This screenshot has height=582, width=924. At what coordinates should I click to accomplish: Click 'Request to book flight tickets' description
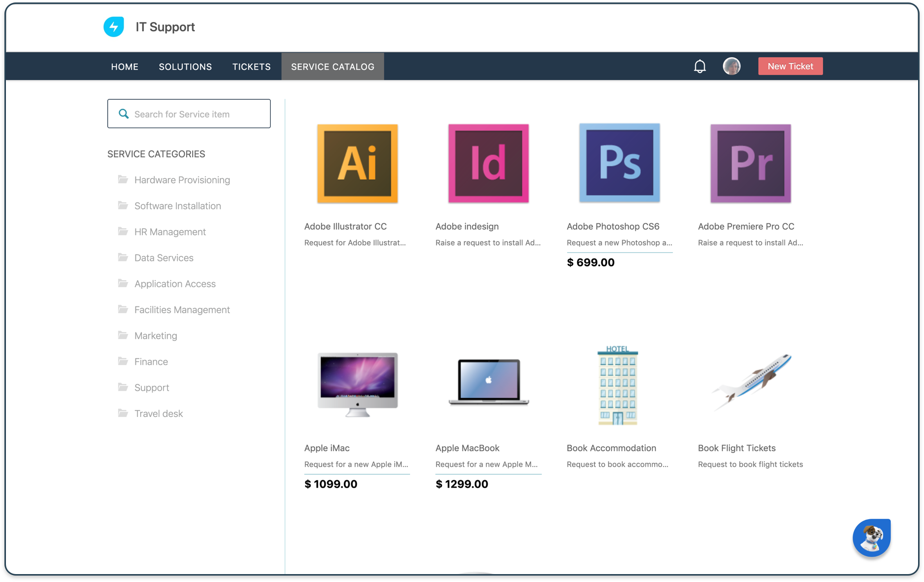coord(750,464)
